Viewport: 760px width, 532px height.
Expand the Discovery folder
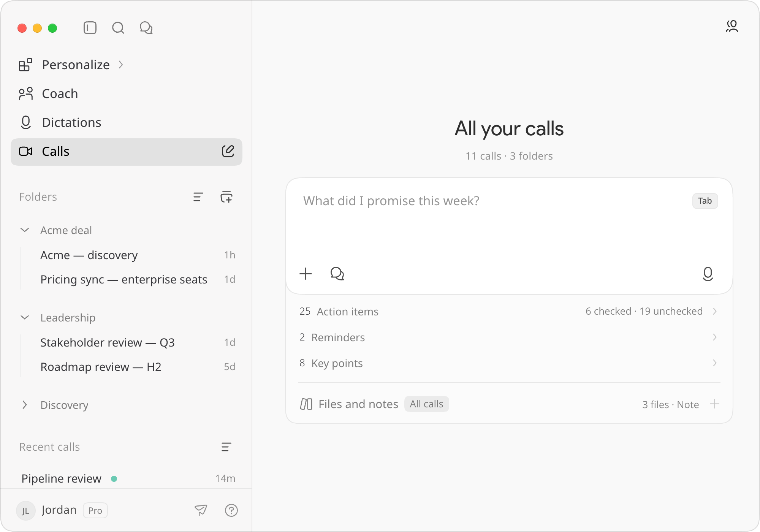pos(25,405)
